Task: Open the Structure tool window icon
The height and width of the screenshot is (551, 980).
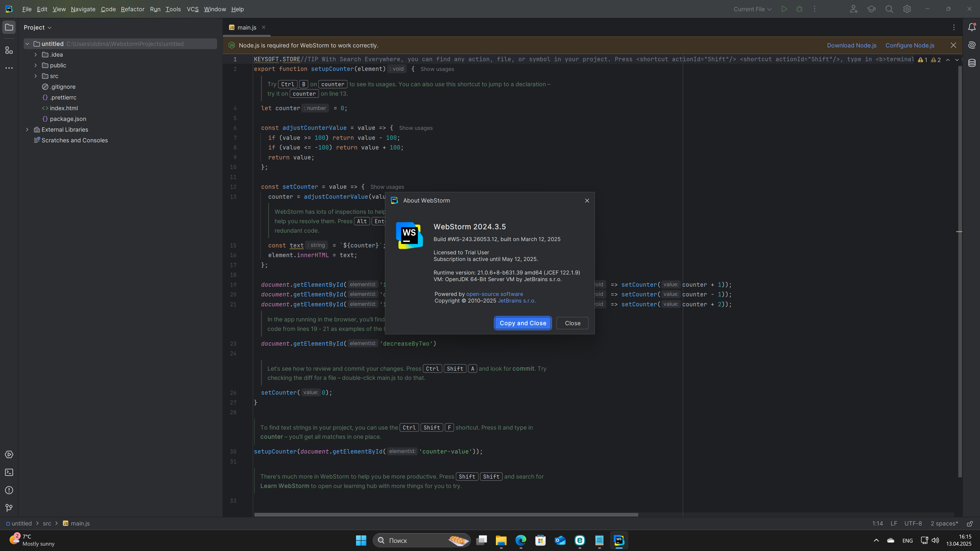Action: [9, 50]
